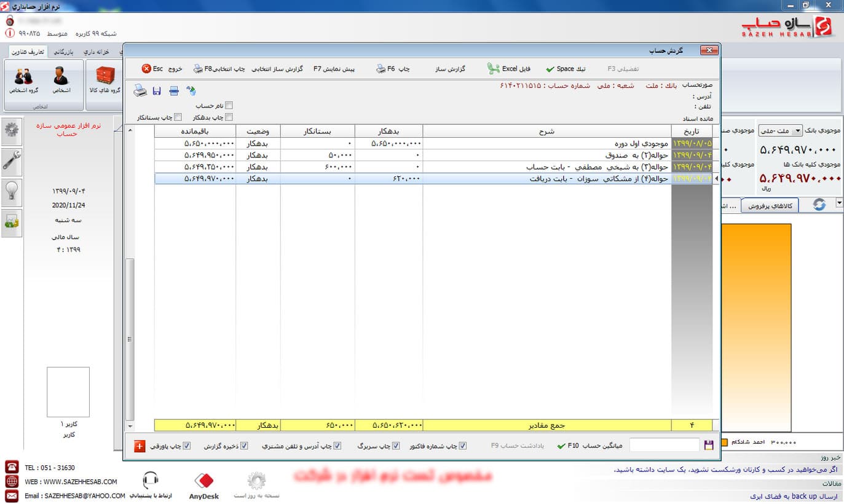Click the red plus icon at dialog bottom

click(140, 446)
